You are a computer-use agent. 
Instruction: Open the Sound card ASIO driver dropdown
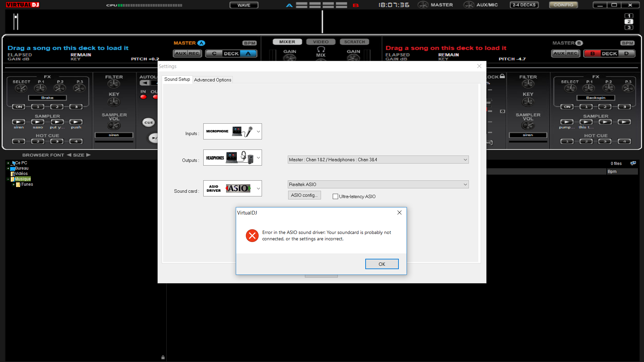(232, 188)
